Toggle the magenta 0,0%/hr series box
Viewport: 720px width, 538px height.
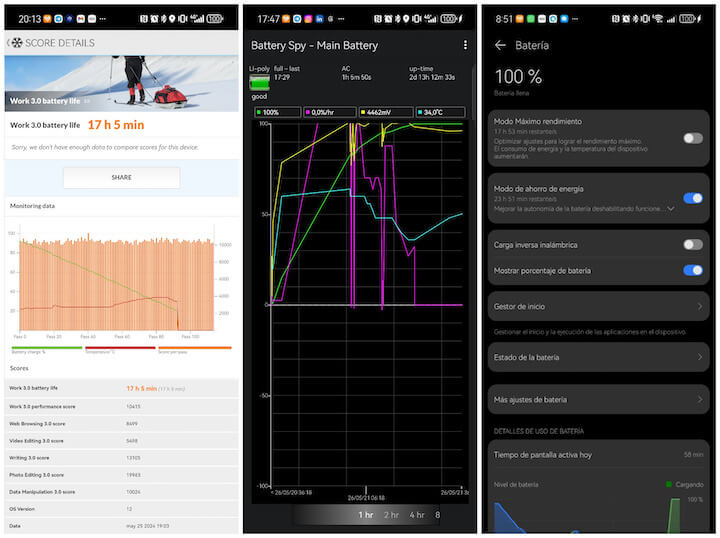[x=330, y=112]
